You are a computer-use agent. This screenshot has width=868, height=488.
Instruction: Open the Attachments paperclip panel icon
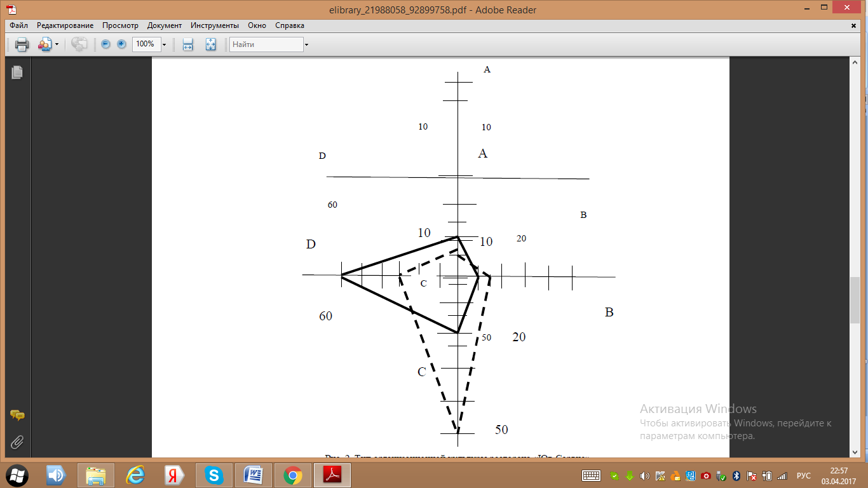(x=17, y=442)
